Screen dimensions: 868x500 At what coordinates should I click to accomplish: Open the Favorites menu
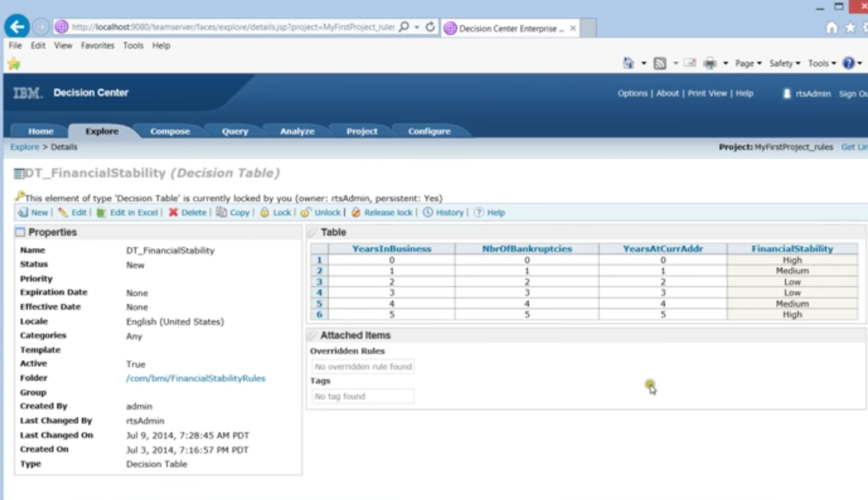[x=97, y=46]
